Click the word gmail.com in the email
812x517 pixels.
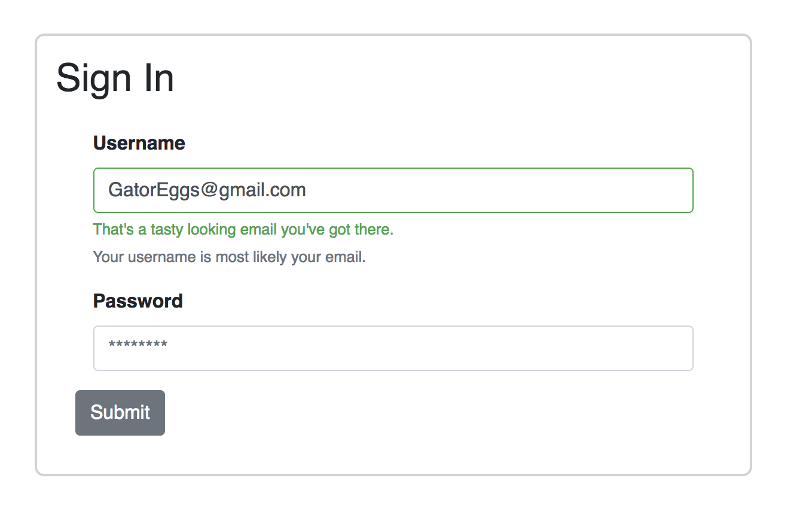262,191
